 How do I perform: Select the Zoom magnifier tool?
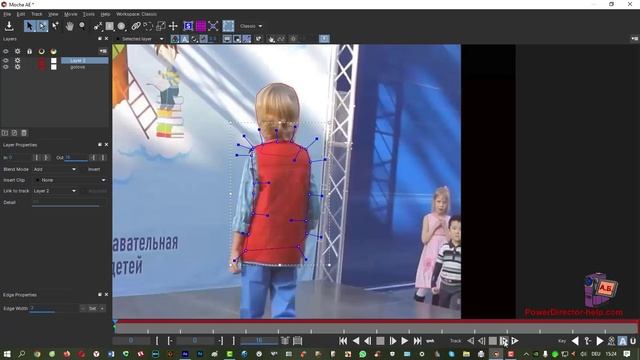point(82,26)
